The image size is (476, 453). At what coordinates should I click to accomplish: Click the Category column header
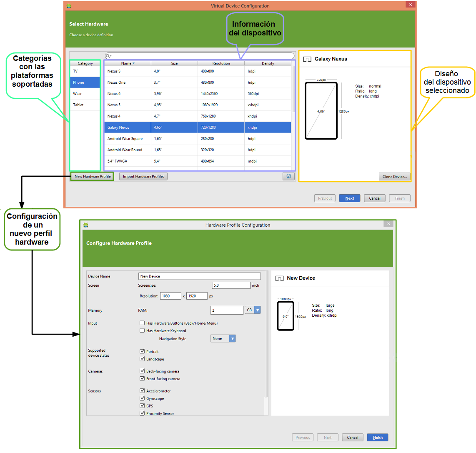(85, 63)
